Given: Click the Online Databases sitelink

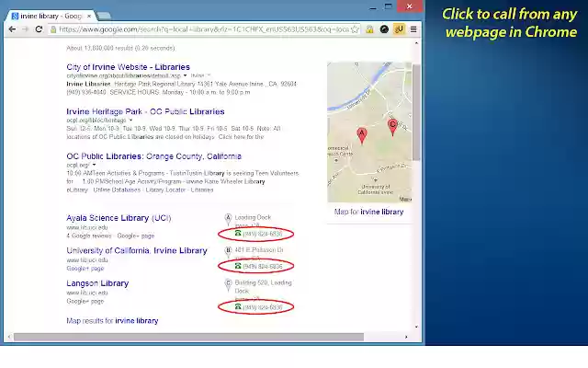Looking at the screenshot, I should [117, 190].
